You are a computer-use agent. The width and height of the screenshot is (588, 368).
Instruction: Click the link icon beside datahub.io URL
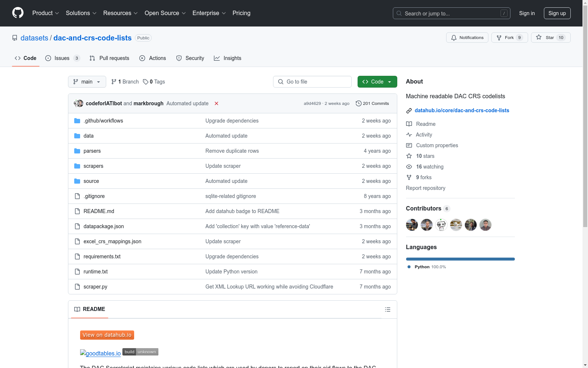[x=409, y=111]
